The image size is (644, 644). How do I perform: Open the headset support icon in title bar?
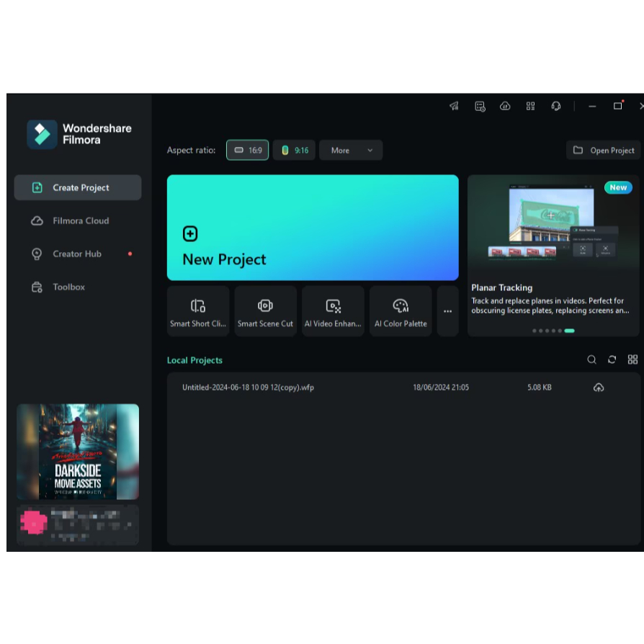pyautogui.click(x=555, y=106)
